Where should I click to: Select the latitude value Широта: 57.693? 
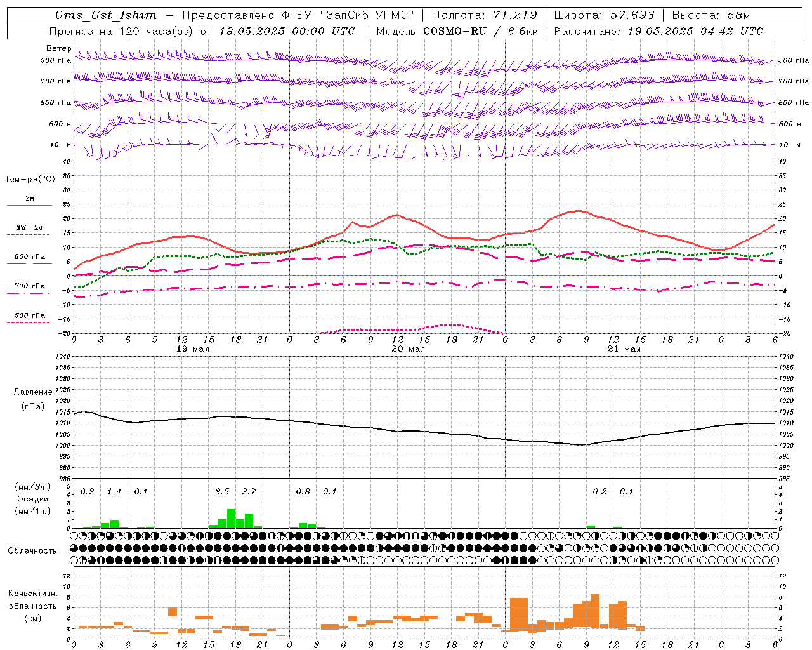604,15
